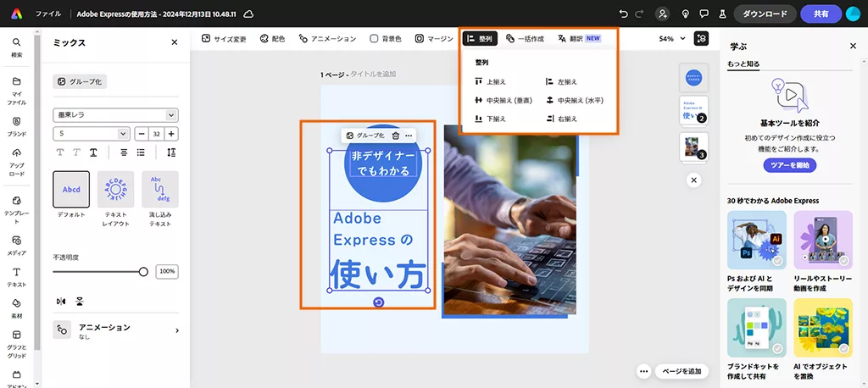Switch to the もっと知る tab
The width and height of the screenshot is (868, 388).
743,64
